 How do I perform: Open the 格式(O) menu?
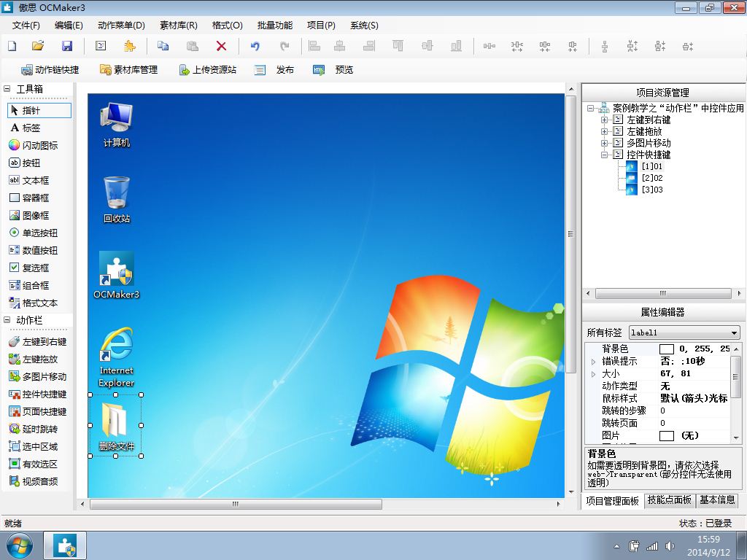228,26
